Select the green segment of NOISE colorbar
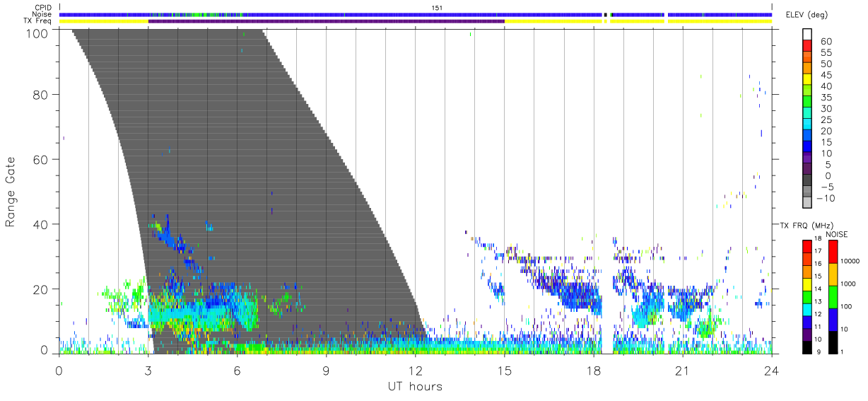 click(833, 297)
